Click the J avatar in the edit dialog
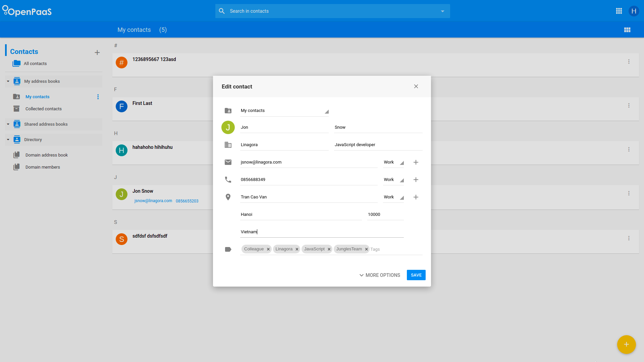Image resolution: width=644 pixels, height=362 pixels. (228, 127)
